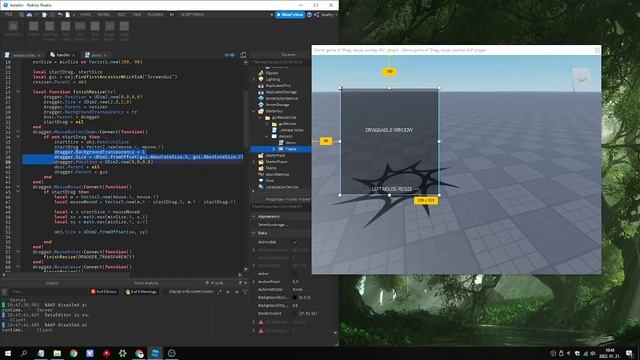Screen dimensions: 640x360
Task: Toggle Display only current script checkbox
Action: (166, 292)
